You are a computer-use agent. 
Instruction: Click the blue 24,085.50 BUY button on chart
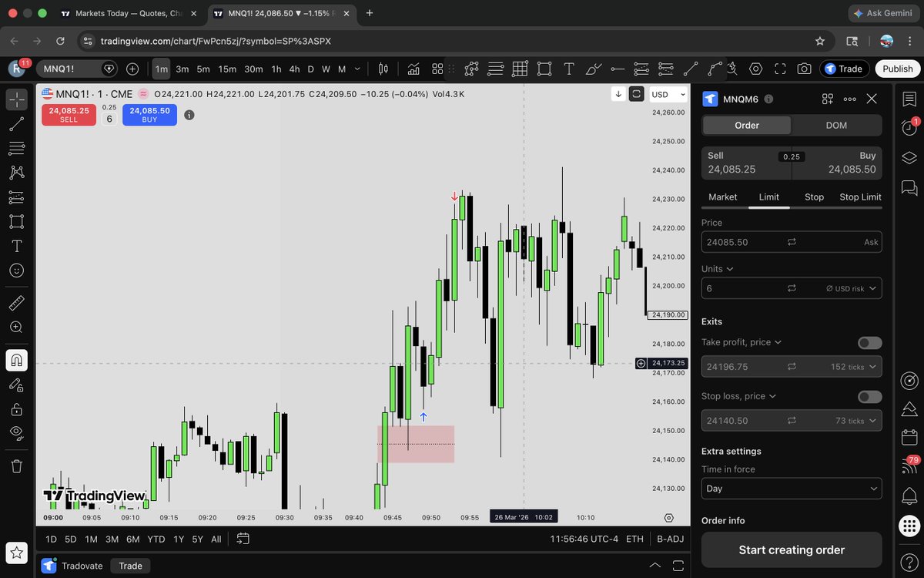[x=149, y=115]
